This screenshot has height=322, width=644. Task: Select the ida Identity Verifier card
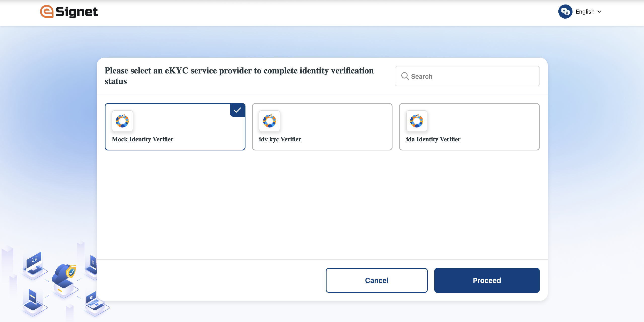coord(469,127)
